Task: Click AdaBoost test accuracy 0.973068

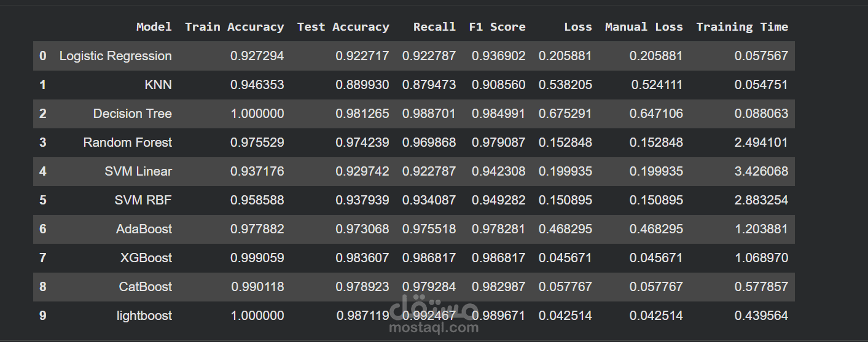Action: tap(362, 229)
